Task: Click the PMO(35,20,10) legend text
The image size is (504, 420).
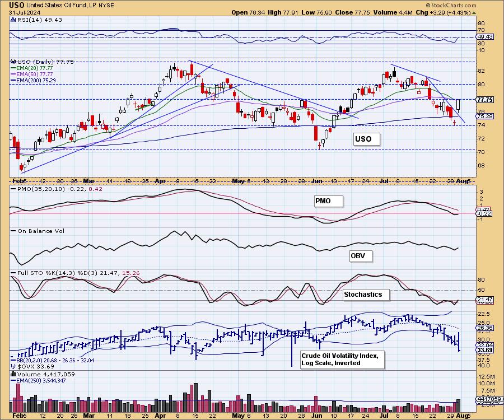Action: [60, 189]
